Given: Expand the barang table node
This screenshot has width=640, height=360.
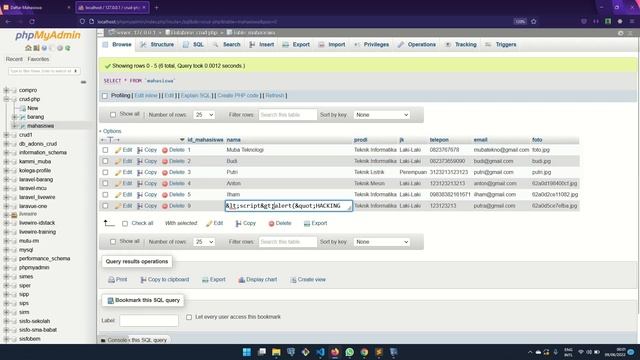Looking at the screenshot, I should click(15, 117).
